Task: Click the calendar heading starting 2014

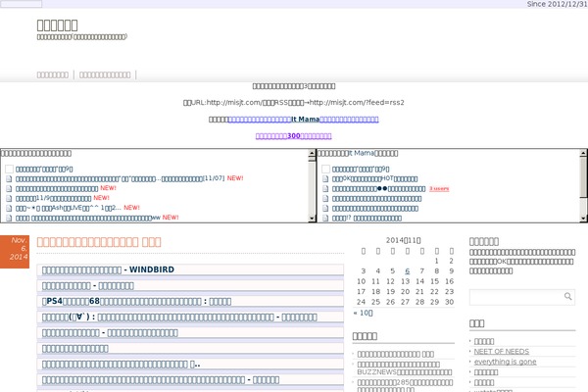Action: click(x=404, y=240)
